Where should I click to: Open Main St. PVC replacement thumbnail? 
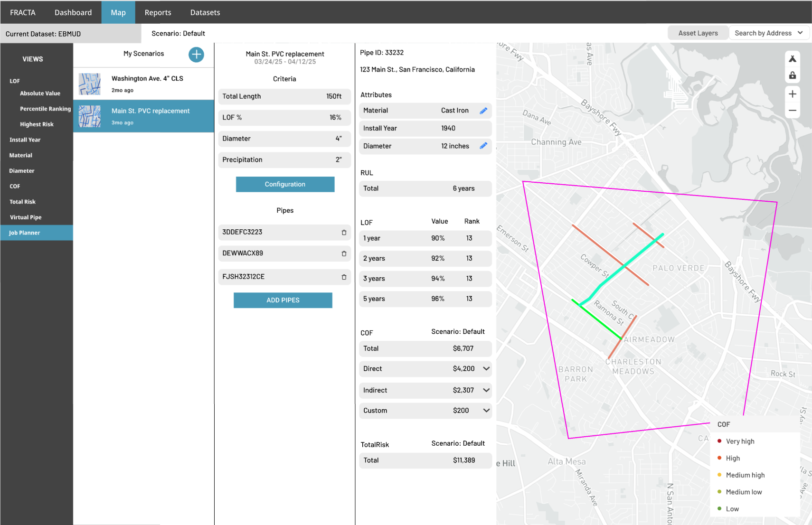(x=90, y=116)
